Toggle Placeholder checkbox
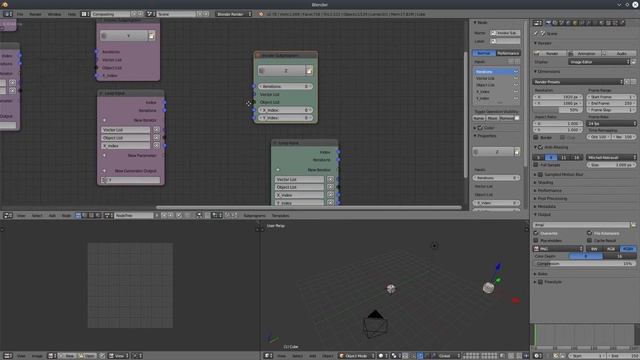 (536, 240)
